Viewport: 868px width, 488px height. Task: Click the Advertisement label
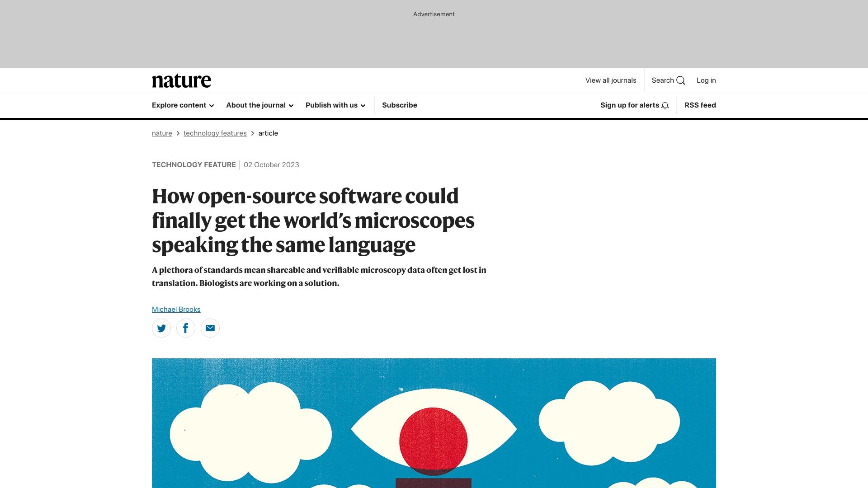[x=434, y=14]
